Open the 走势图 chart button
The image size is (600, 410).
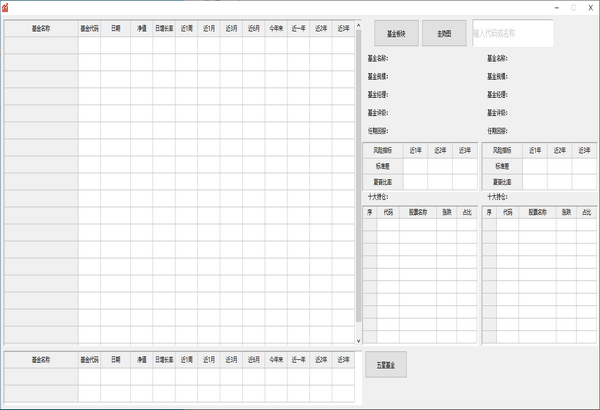coord(444,34)
